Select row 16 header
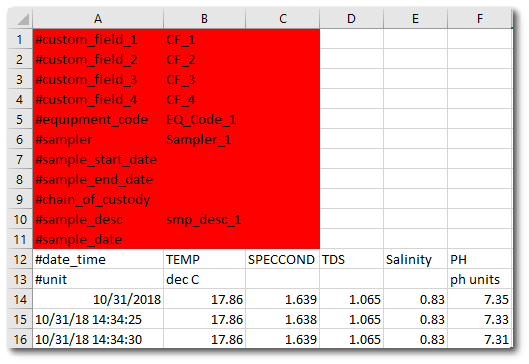The height and width of the screenshot is (364, 529). click(x=20, y=339)
